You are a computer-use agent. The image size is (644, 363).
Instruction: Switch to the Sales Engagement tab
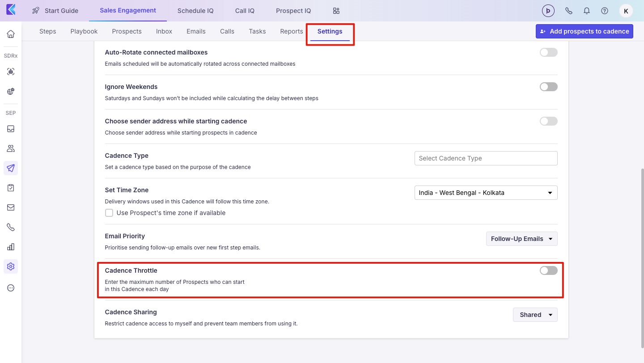pyautogui.click(x=128, y=10)
